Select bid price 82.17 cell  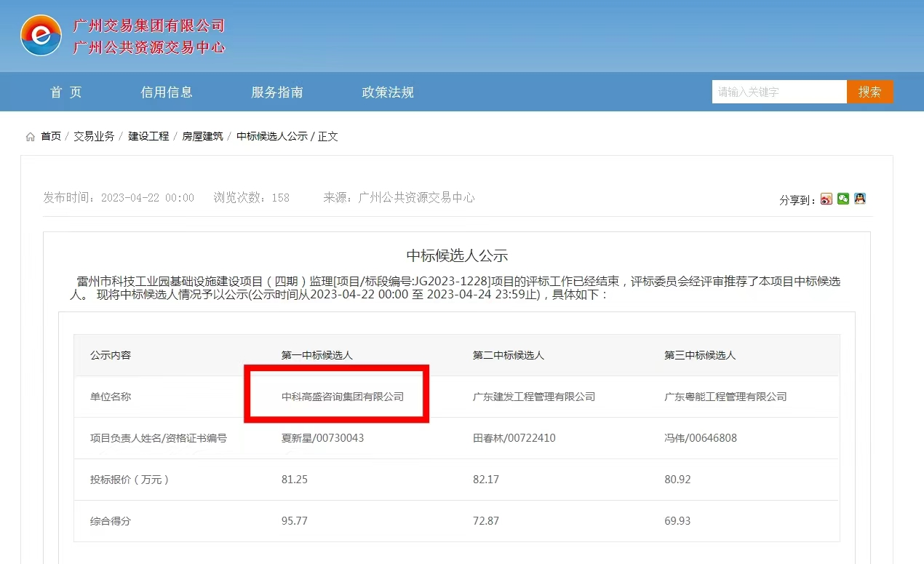[x=486, y=480]
